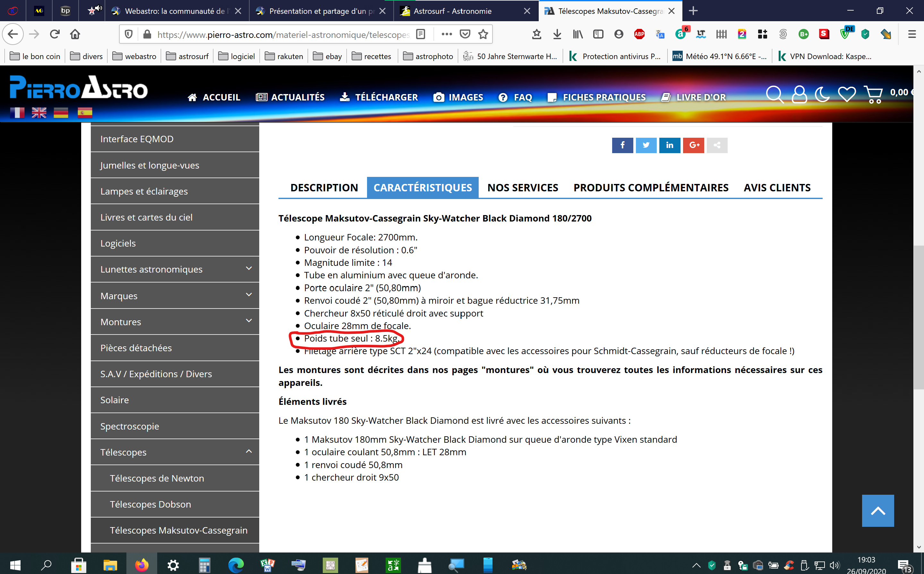Click the page vertical scrollbar thumb
924x574 pixels.
click(x=918, y=317)
